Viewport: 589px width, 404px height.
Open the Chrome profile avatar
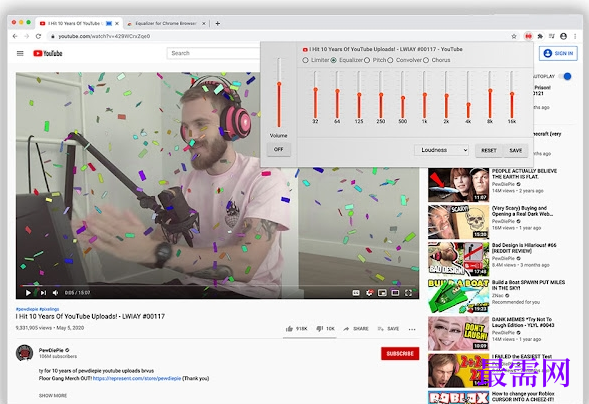[563, 36]
